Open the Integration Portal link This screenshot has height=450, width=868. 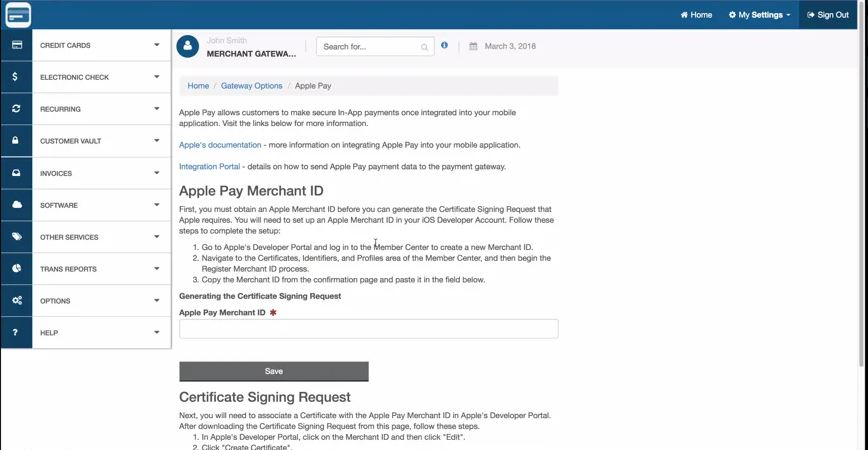(209, 167)
